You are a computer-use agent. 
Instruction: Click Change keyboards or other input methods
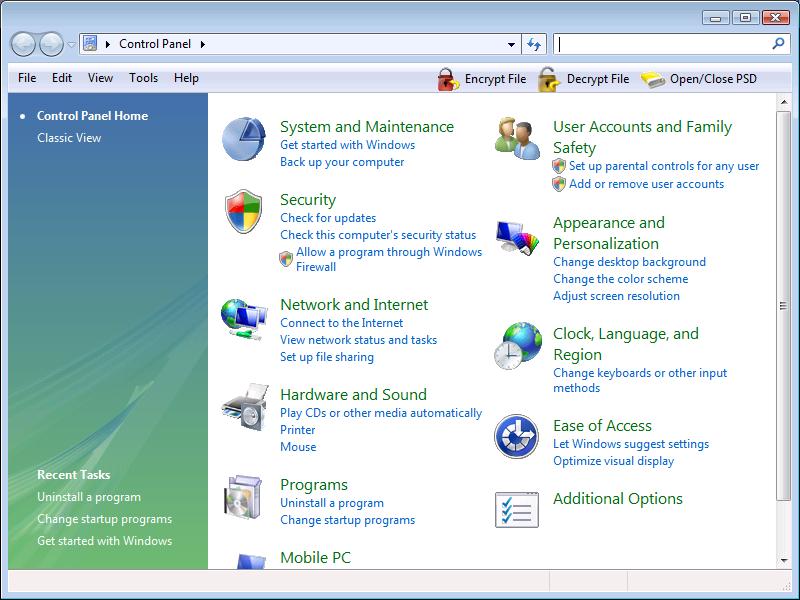[640, 381]
